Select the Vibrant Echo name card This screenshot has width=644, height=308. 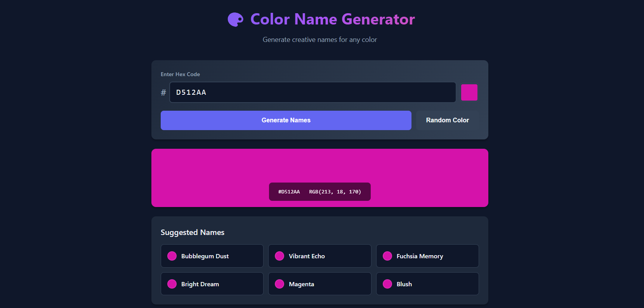320,256
